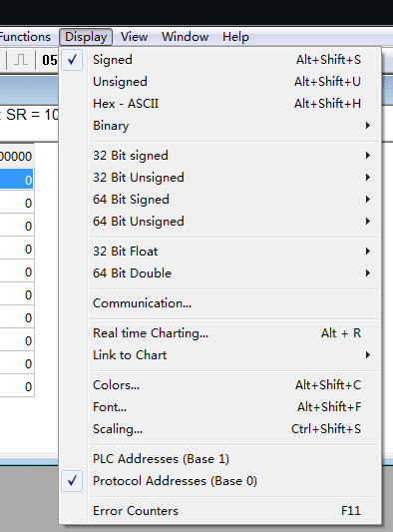Open the Functions menu
Viewport: 393px width, 532px height.
click(24, 37)
